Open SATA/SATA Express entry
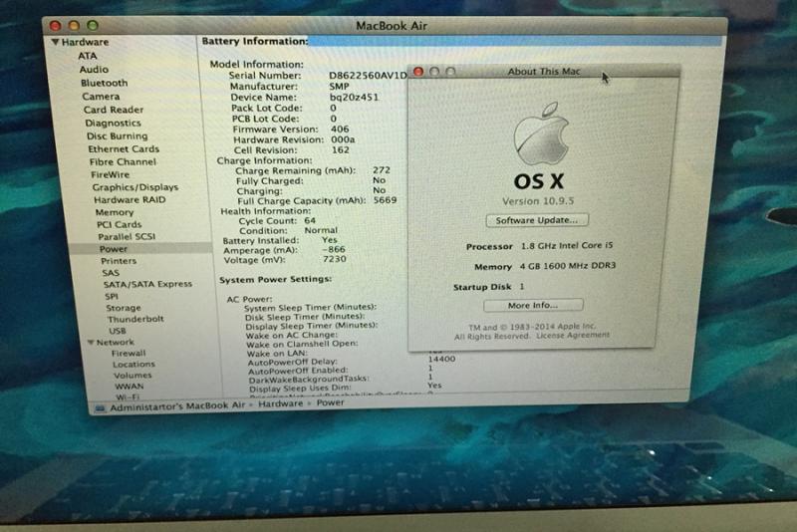The image size is (797, 532). point(147,284)
